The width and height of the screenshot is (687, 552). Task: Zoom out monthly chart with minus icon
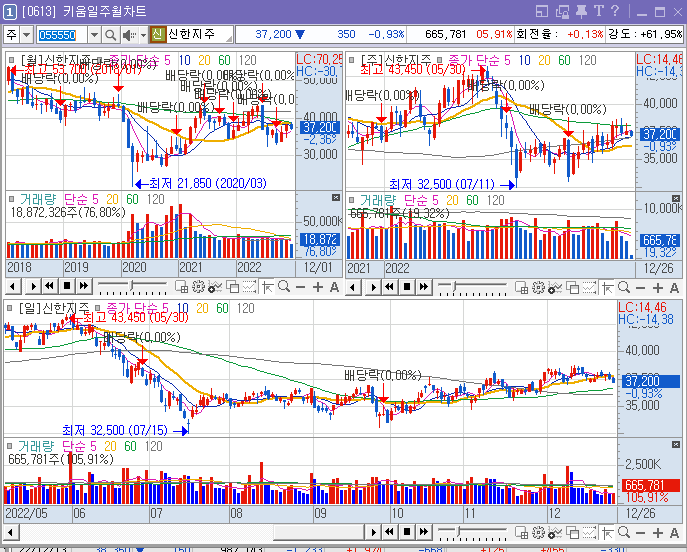[301, 287]
